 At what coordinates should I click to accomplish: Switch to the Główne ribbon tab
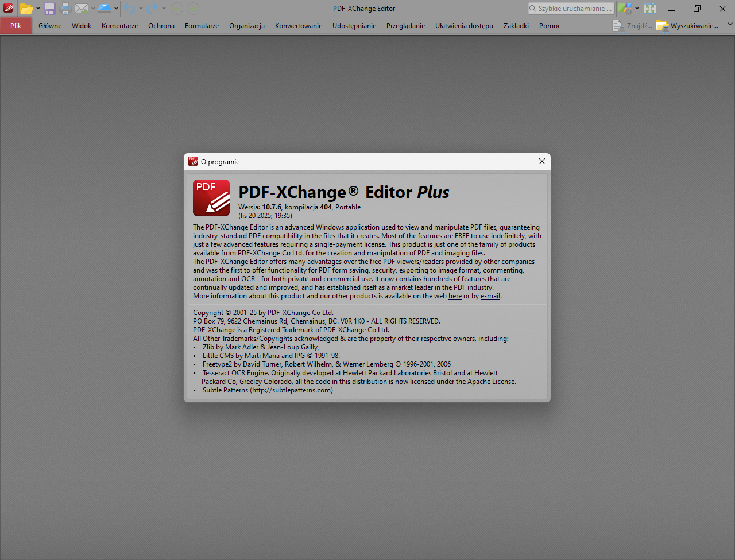click(50, 26)
